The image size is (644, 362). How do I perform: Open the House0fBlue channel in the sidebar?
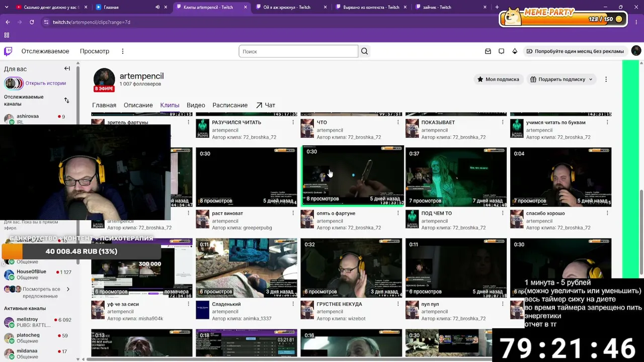pyautogui.click(x=38, y=275)
